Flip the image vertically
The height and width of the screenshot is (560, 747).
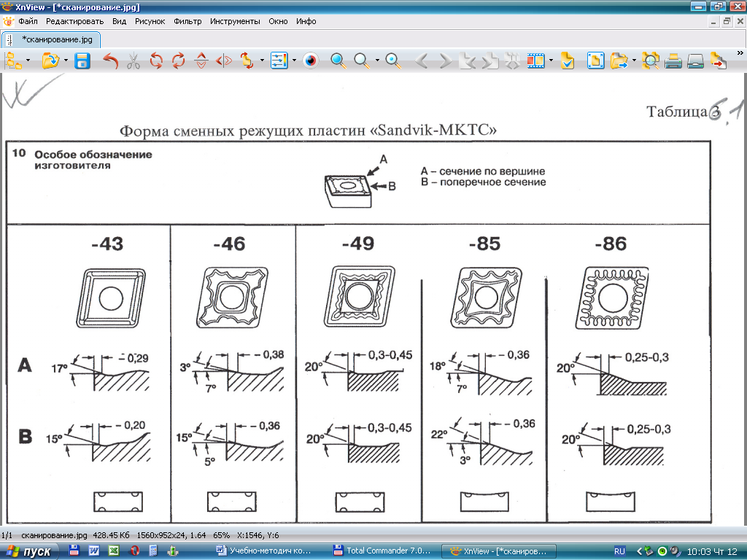[x=201, y=61]
